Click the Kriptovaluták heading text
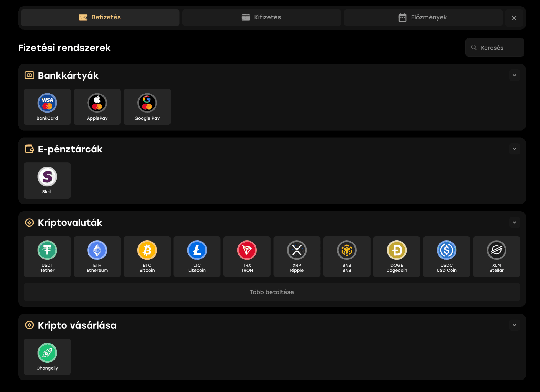Viewport: 540px width, 392px height. tap(70, 223)
